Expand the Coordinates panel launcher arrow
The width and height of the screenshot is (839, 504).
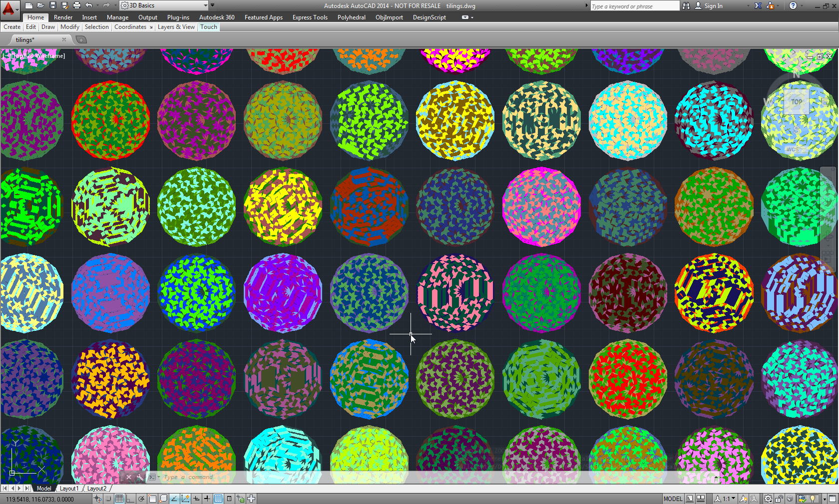pyautogui.click(x=151, y=27)
